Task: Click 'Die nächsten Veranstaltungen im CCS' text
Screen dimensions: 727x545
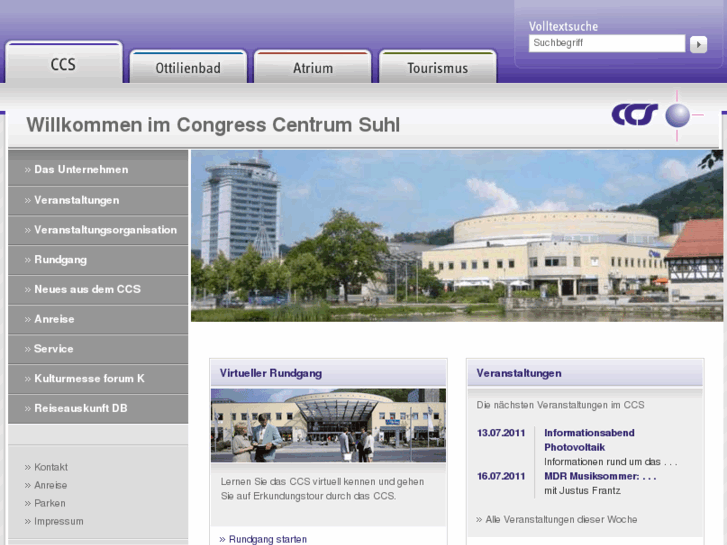Action: [560, 405]
